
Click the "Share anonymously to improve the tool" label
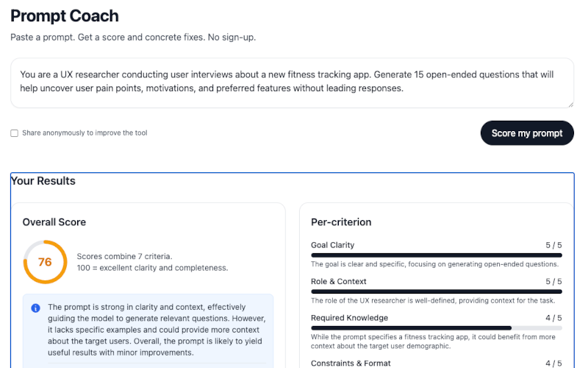click(85, 133)
